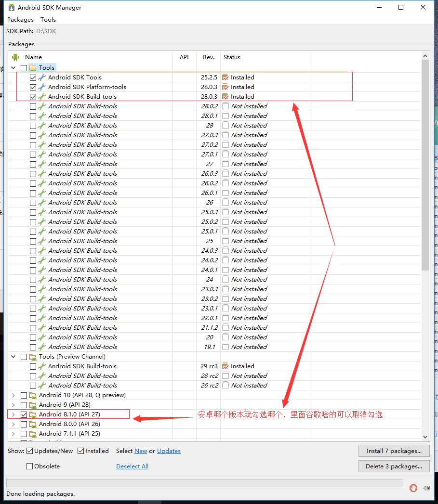Click the wrench icon for Build-tools 24.0.2
Viewport: 438px width, 504px height.
coord(42,260)
